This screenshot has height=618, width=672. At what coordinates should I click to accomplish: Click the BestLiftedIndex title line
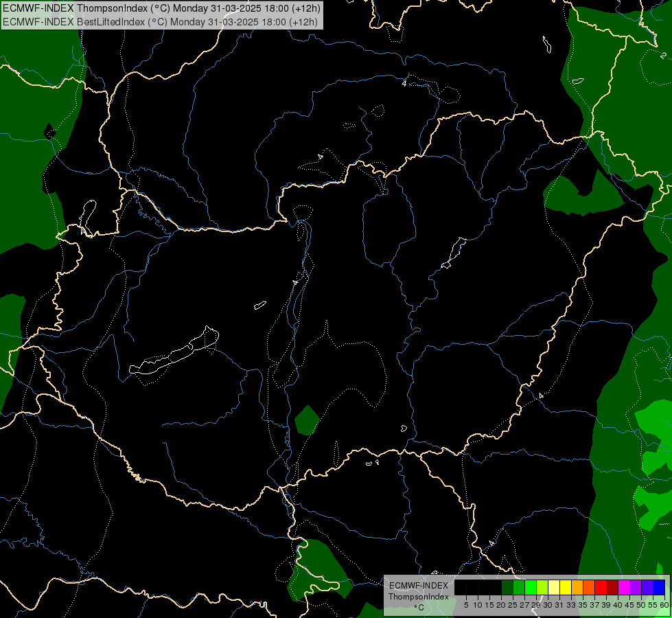coord(160,22)
